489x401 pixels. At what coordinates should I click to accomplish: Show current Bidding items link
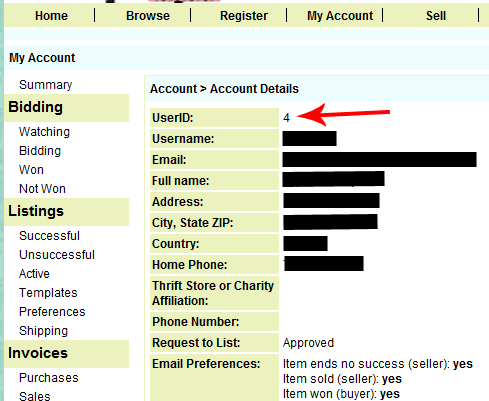[40, 151]
